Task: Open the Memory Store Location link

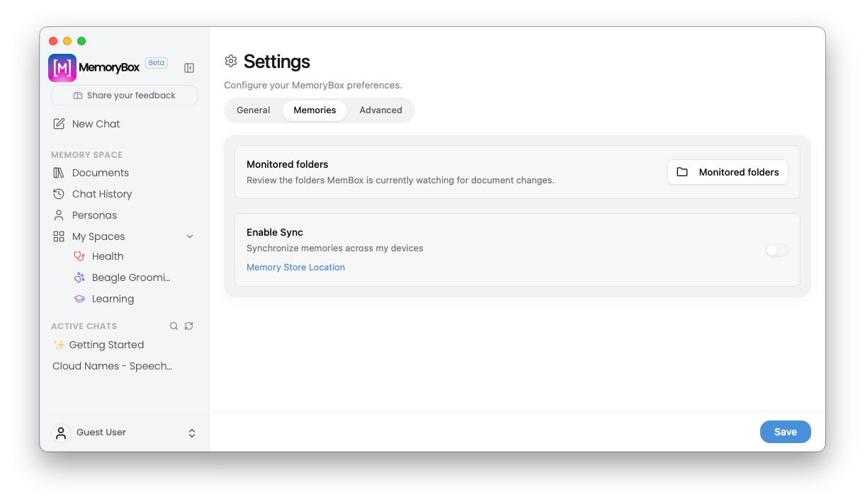Action: [295, 268]
